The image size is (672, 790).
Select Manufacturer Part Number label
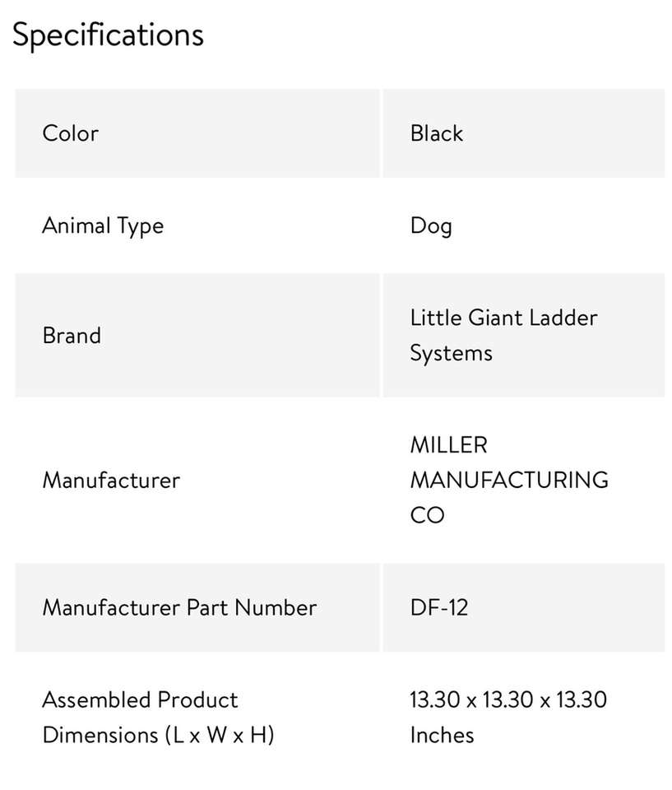(x=179, y=608)
